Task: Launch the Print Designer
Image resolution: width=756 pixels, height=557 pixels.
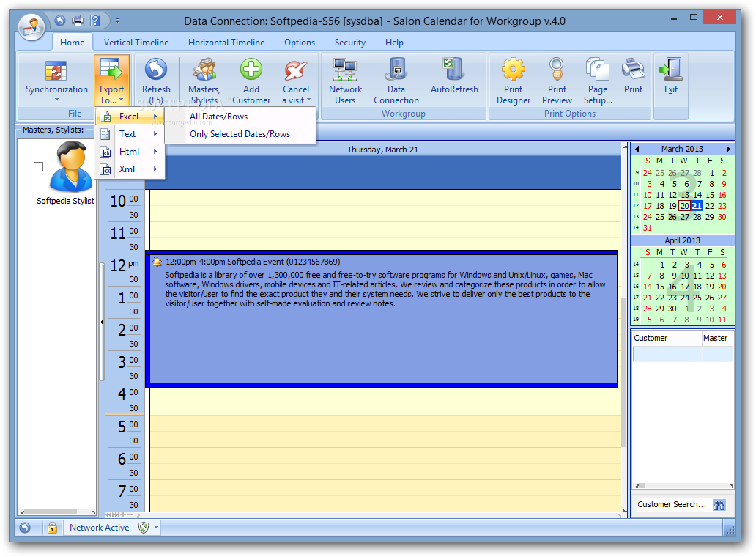Action: point(514,80)
